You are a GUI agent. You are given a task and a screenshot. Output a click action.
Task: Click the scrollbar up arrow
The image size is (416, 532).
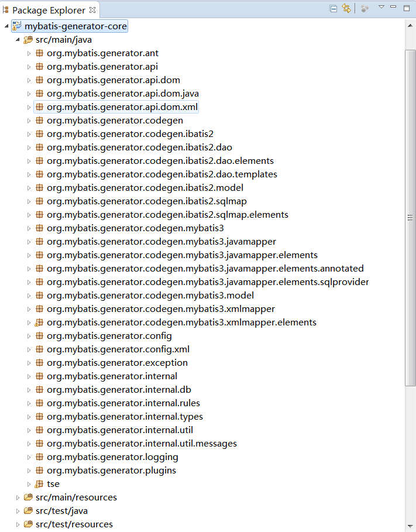pos(410,25)
